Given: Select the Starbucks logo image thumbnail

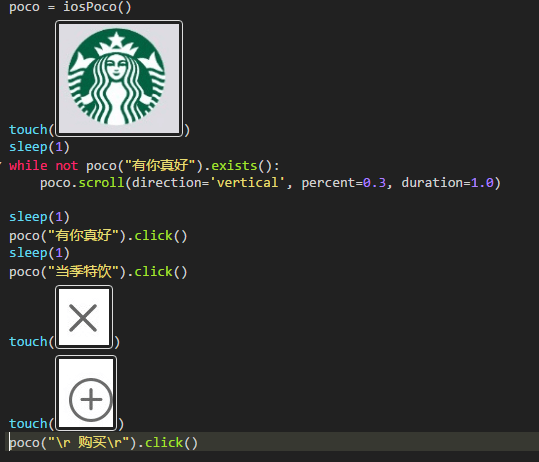Looking at the screenshot, I should coord(119,78).
